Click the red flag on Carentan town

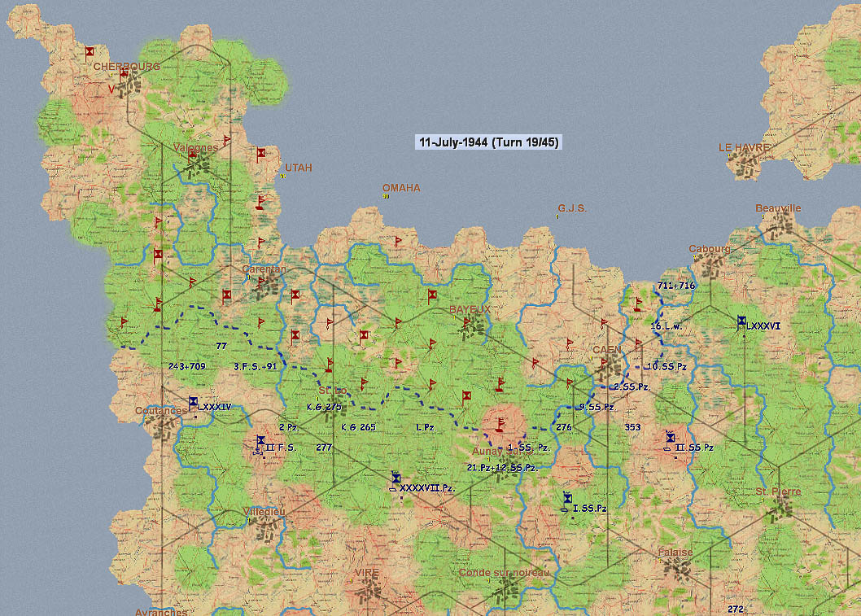pyautogui.click(x=261, y=282)
